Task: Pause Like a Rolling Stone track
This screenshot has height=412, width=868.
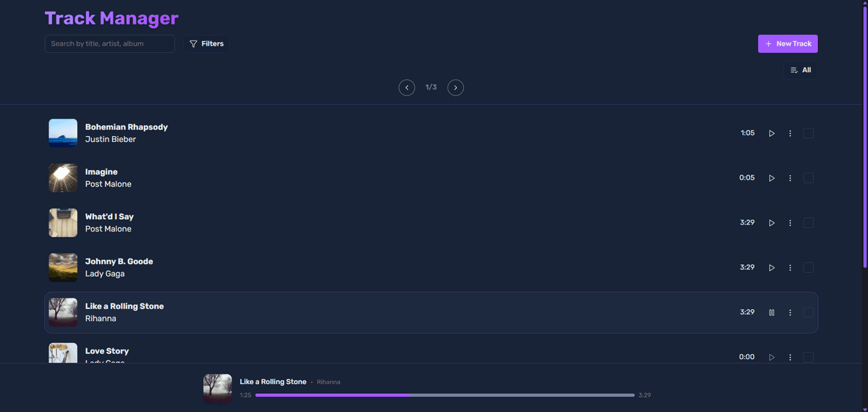Action: coord(772,313)
